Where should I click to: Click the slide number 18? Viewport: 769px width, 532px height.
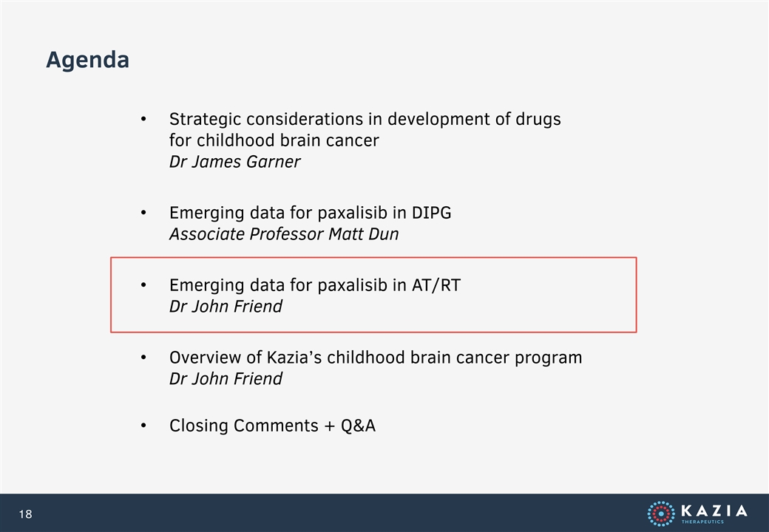[25, 514]
